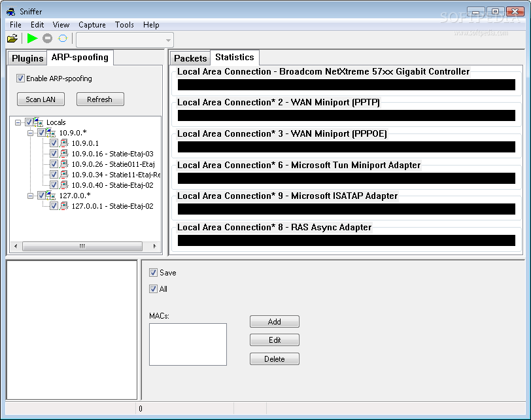Click the tree scrollbar right arrow
This screenshot has width=531, height=420.
(x=155, y=246)
